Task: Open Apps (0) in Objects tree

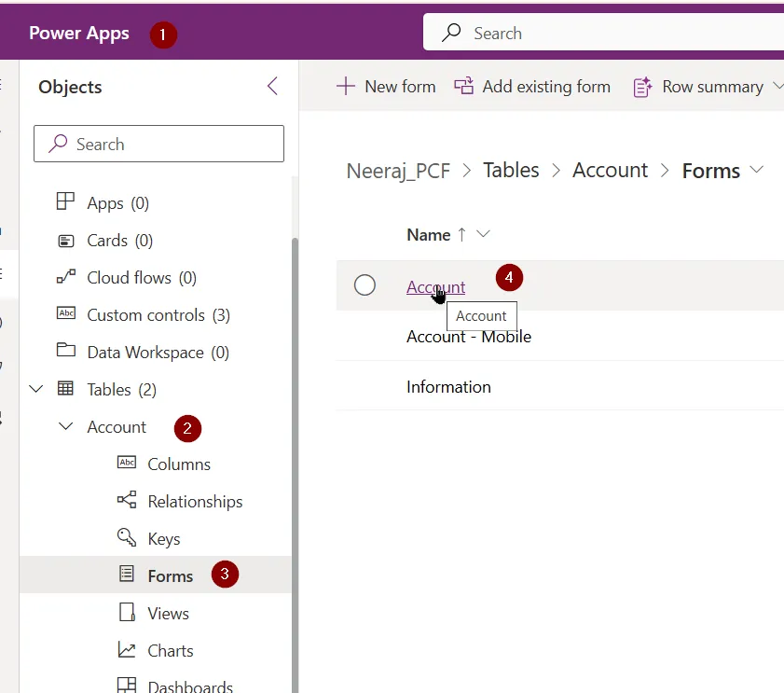Action: 118,202
